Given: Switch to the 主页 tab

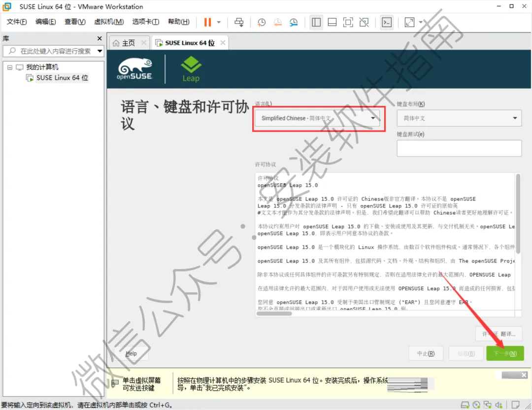Looking at the screenshot, I should pyautogui.click(x=128, y=43).
